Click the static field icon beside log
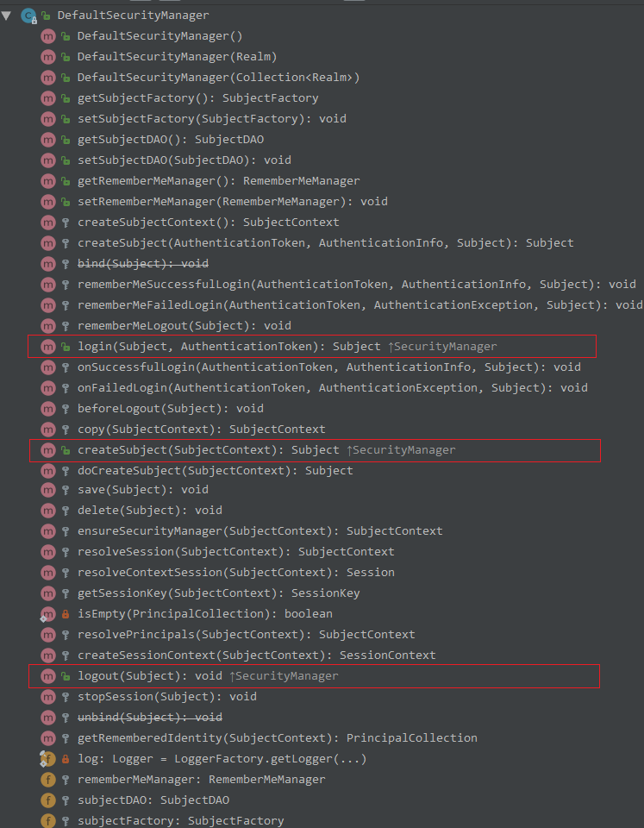The image size is (644, 828). tap(48, 759)
